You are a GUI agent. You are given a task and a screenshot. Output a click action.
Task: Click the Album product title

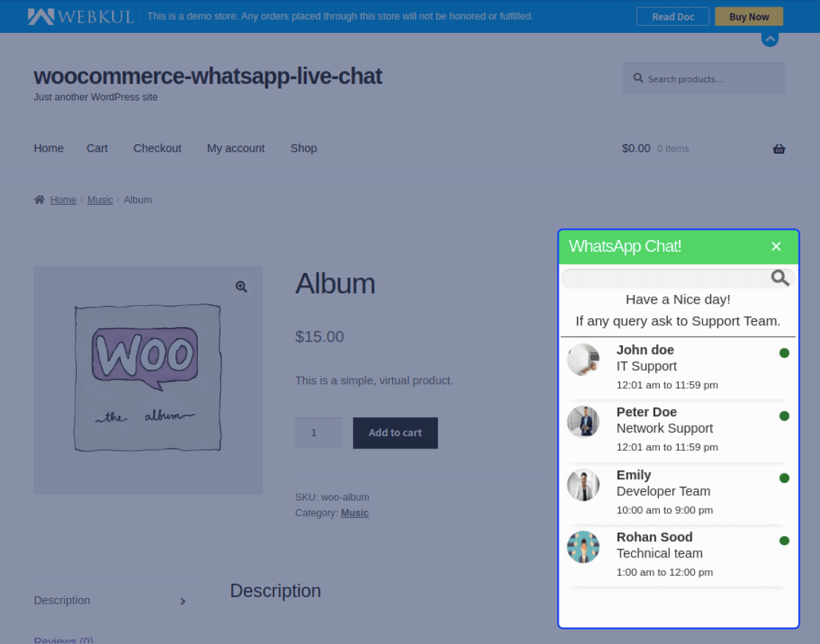tap(335, 284)
